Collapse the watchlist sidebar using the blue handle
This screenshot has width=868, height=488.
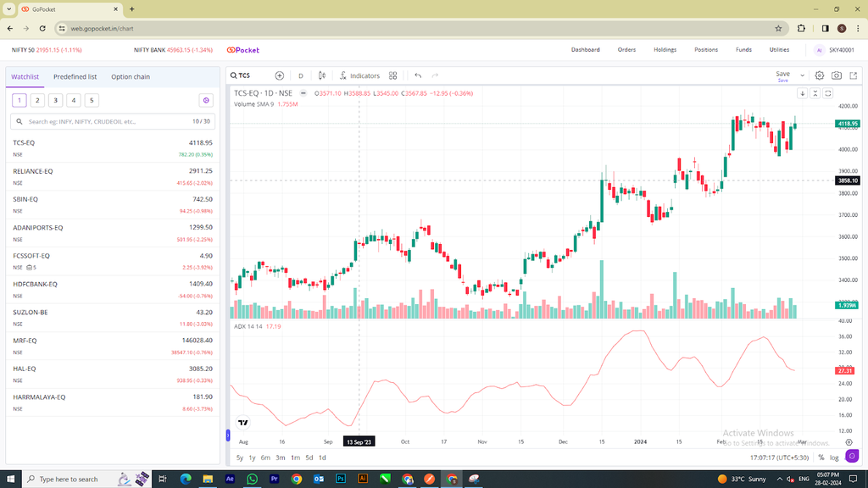227,435
